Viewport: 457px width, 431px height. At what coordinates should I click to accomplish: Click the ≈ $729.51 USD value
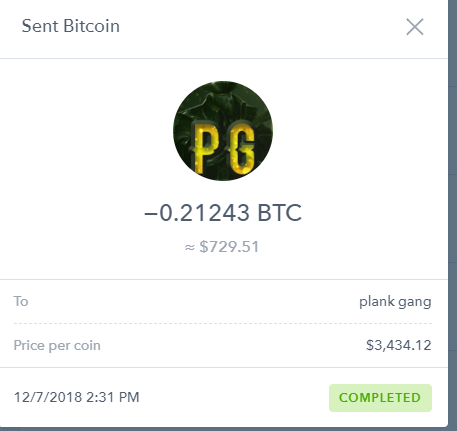point(222,247)
